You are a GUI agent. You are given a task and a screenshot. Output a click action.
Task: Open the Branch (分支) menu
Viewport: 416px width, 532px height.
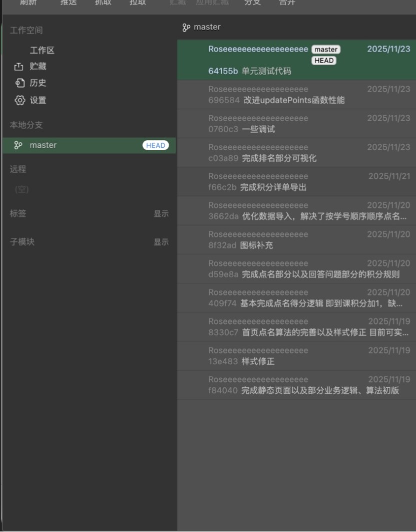point(252,3)
